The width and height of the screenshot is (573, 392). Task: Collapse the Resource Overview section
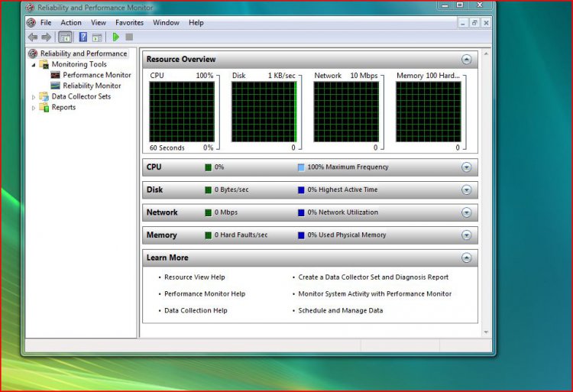point(466,59)
